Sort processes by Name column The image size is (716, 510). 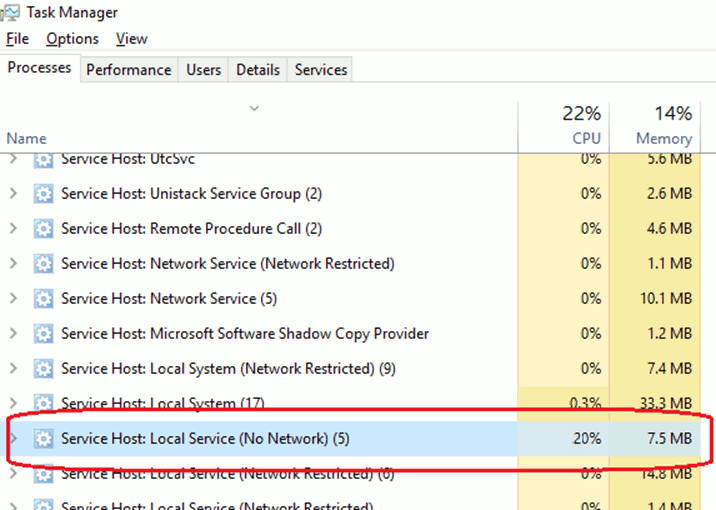[26, 138]
